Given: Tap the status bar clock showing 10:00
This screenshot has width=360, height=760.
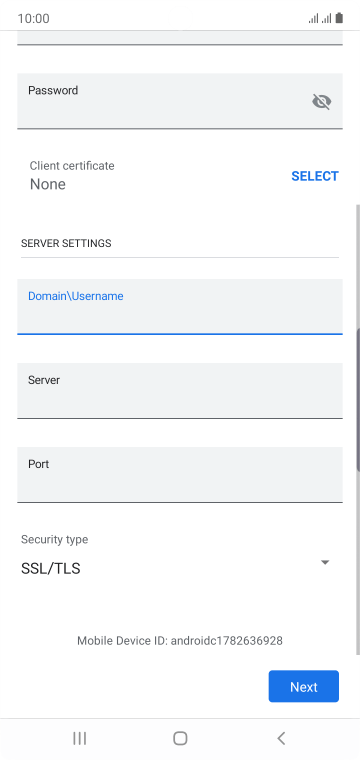Looking at the screenshot, I should point(33,18).
